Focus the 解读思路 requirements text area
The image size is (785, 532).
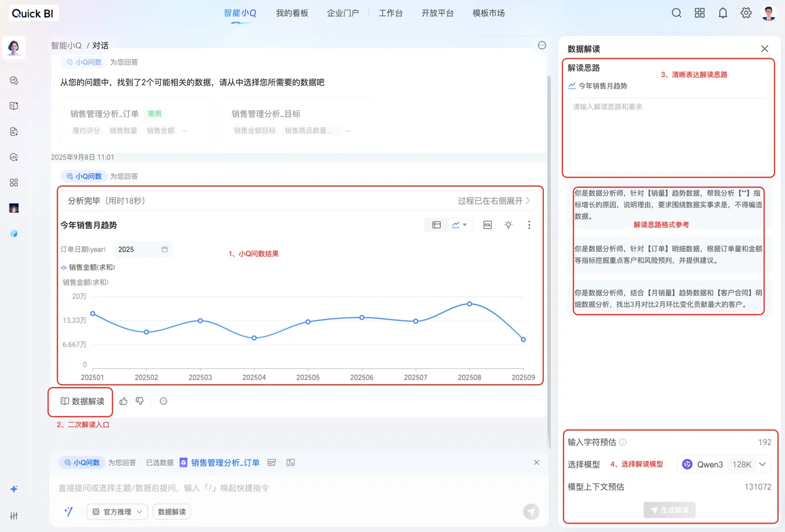[x=670, y=136]
